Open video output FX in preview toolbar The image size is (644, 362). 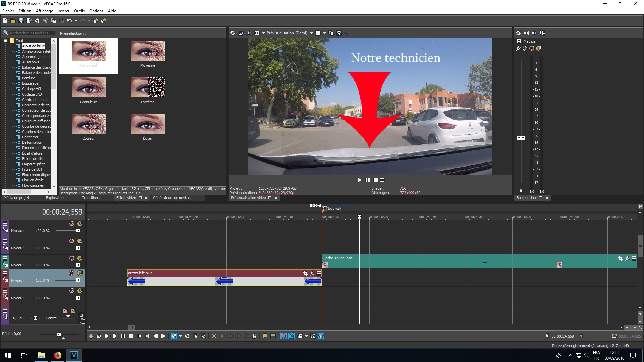point(249,33)
